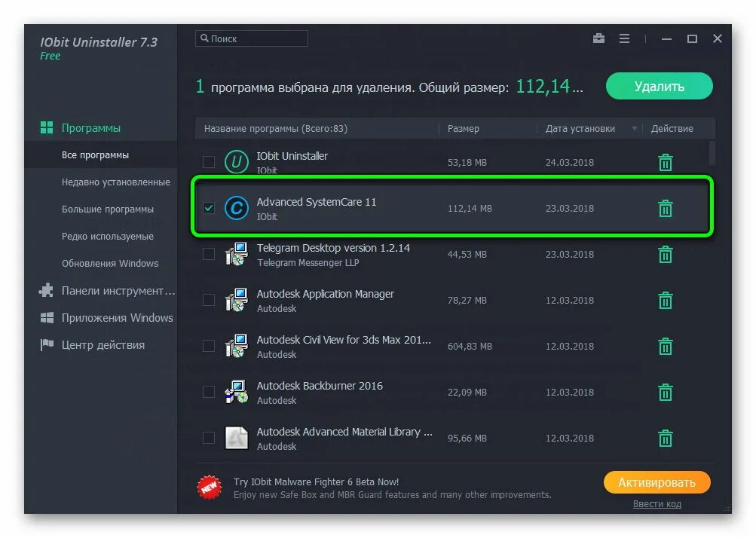756x538 pixels.
Task: Click the orange Активировать button
Action: tap(657, 482)
